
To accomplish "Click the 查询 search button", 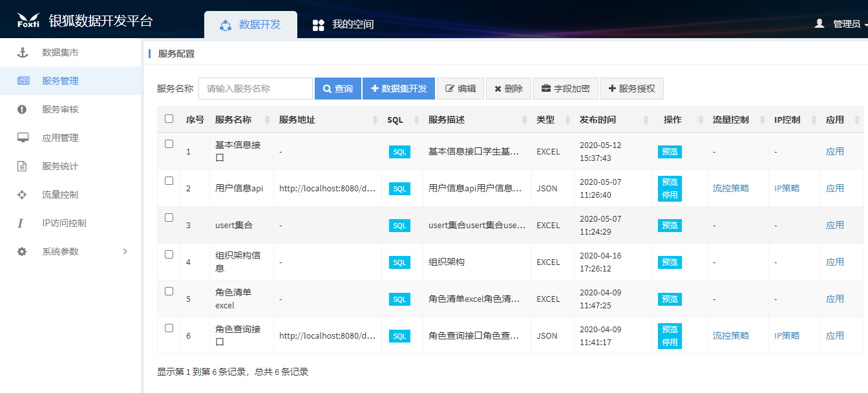I will point(337,89).
